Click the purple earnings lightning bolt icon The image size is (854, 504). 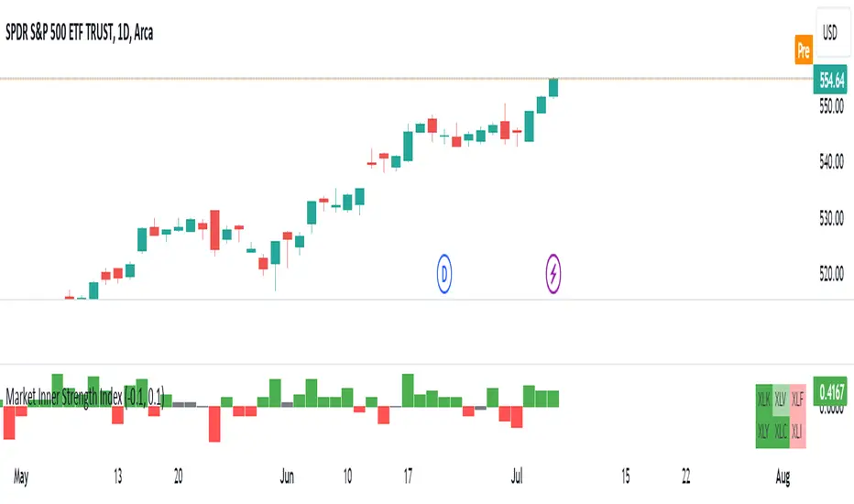(554, 271)
